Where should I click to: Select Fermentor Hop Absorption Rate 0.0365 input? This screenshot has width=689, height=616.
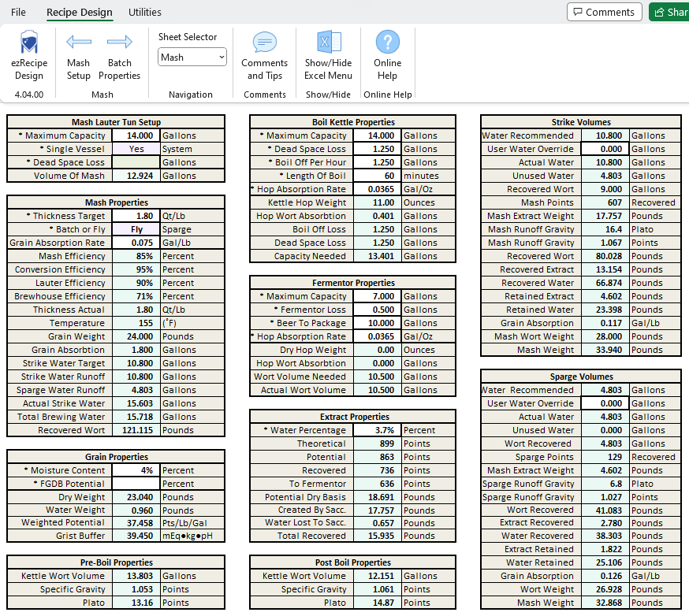point(378,336)
